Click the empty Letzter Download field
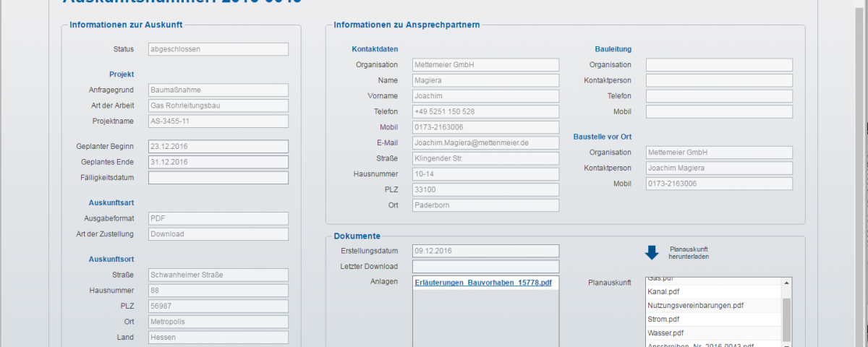 (x=485, y=267)
